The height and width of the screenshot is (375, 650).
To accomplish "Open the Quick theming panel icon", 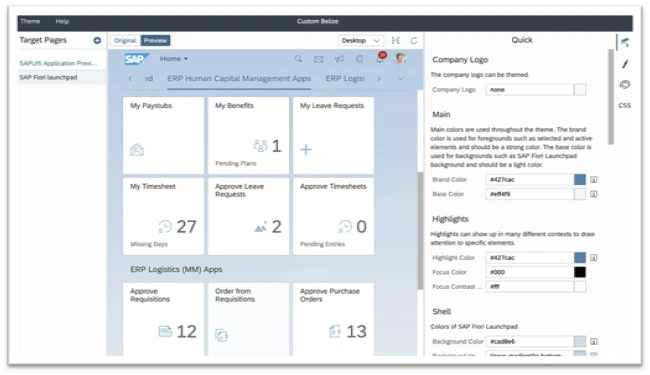I will point(625,42).
